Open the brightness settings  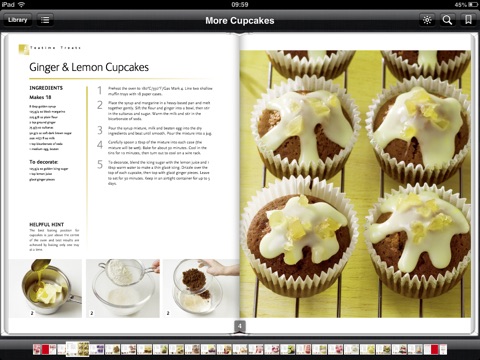tap(427, 20)
